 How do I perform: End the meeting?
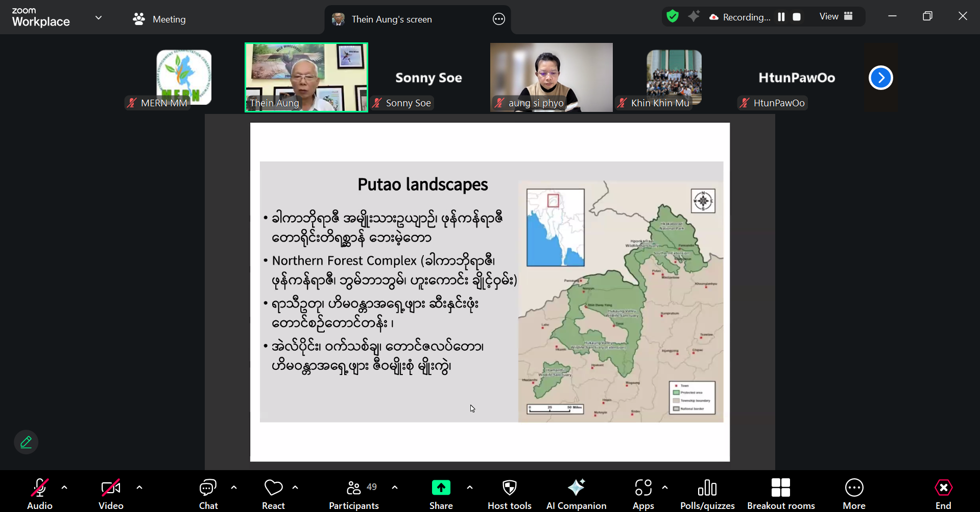pos(943,494)
